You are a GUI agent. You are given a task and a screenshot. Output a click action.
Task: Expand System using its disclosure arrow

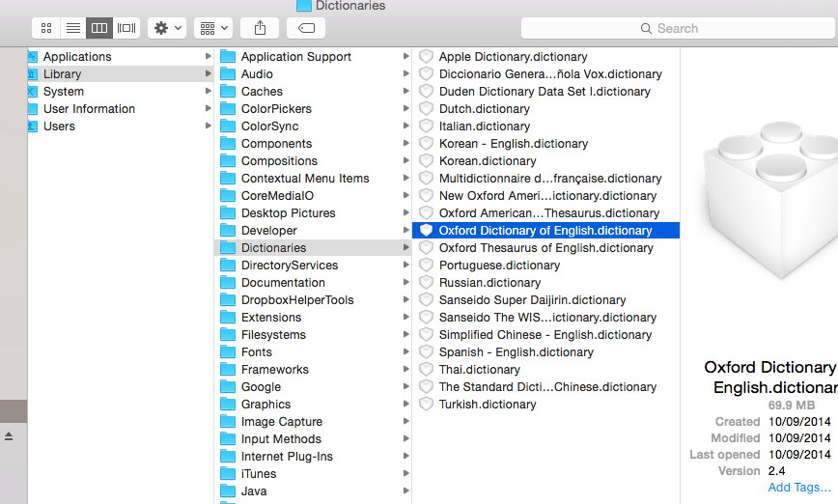click(208, 91)
